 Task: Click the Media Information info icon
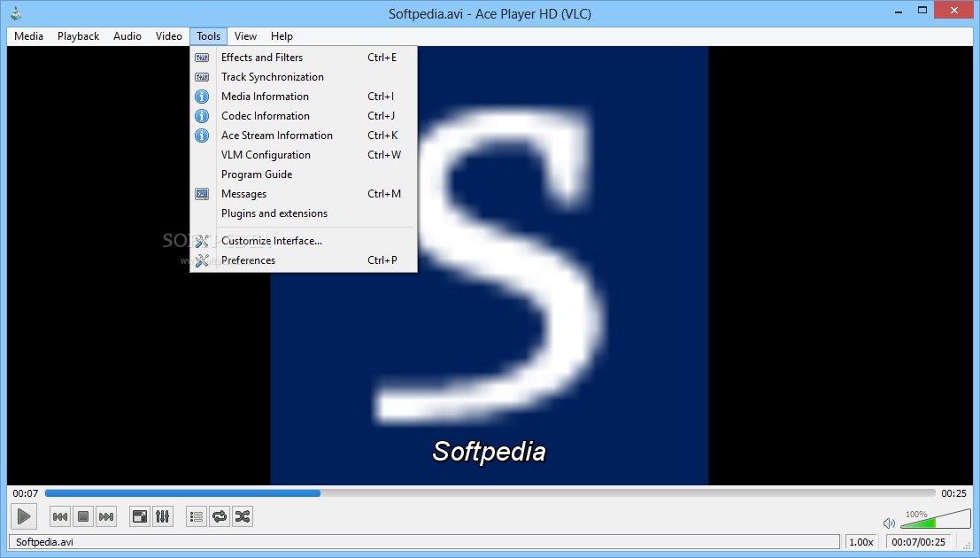[202, 97]
